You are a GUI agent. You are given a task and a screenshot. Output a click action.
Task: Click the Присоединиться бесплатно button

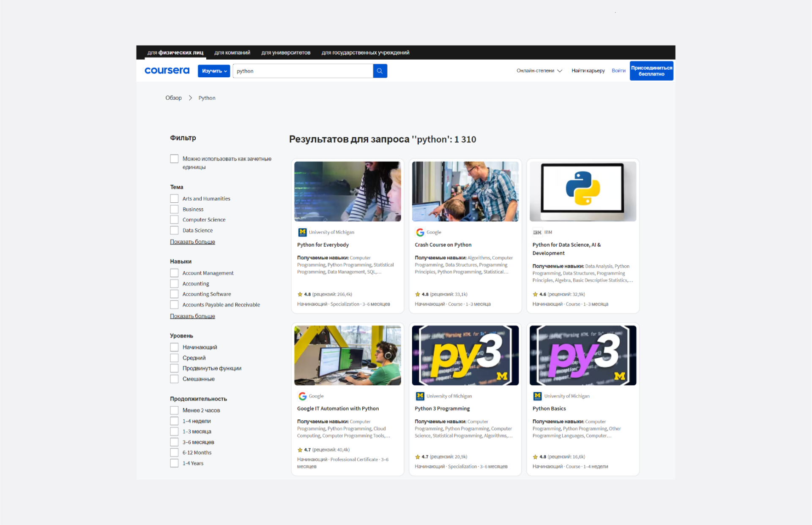pos(651,71)
